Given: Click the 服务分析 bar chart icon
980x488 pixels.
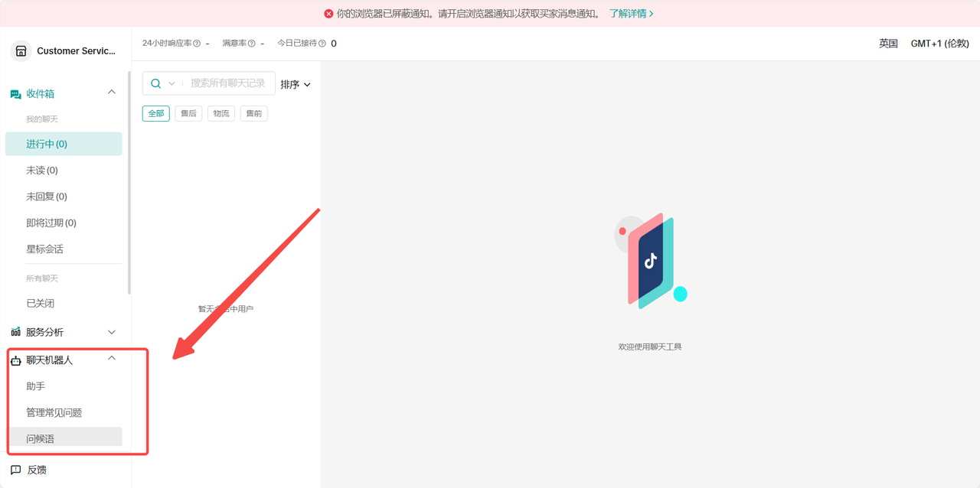Looking at the screenshot, I should [x=17, y=332].
